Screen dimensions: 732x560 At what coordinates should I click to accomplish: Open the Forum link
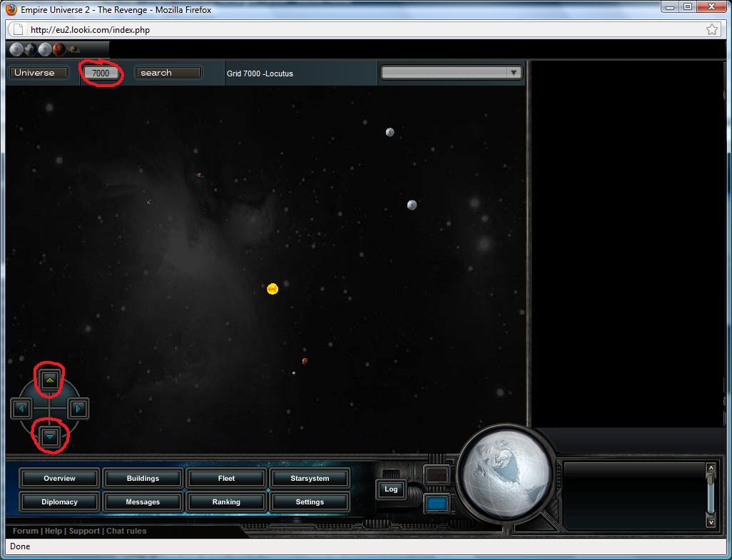pyautogui.click(x=25, y=531)
